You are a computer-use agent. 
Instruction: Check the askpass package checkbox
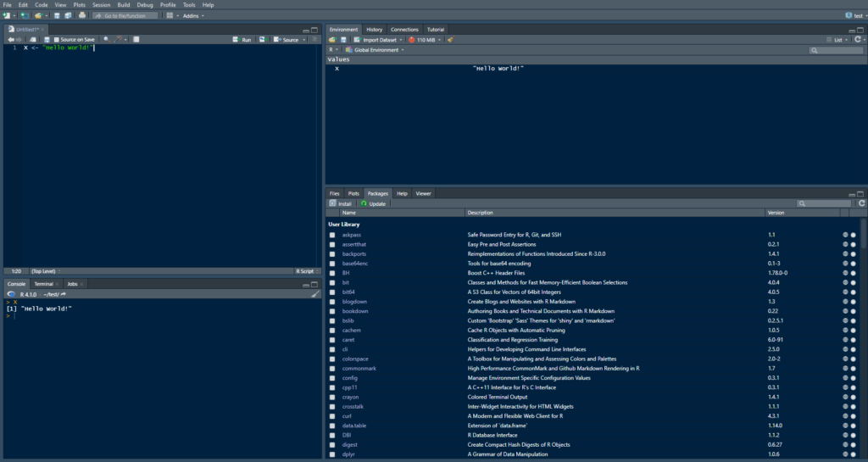[332, 235]
